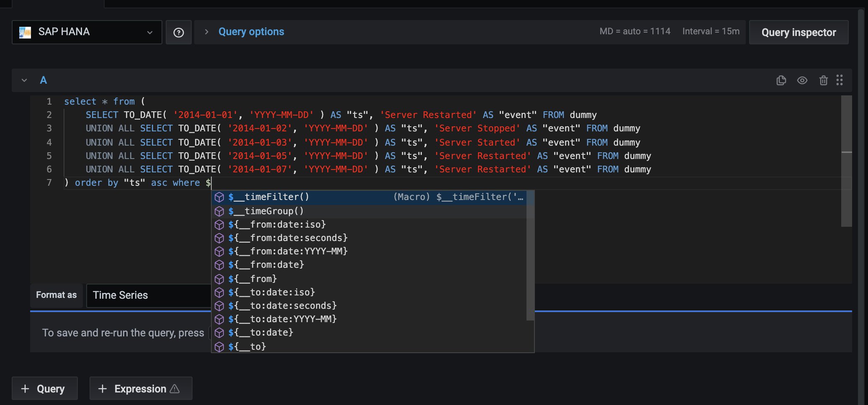Click the autocomplete list scrollbar
Image resolution: width=868 pixels, height=405 pixels.
click(530, 255)
